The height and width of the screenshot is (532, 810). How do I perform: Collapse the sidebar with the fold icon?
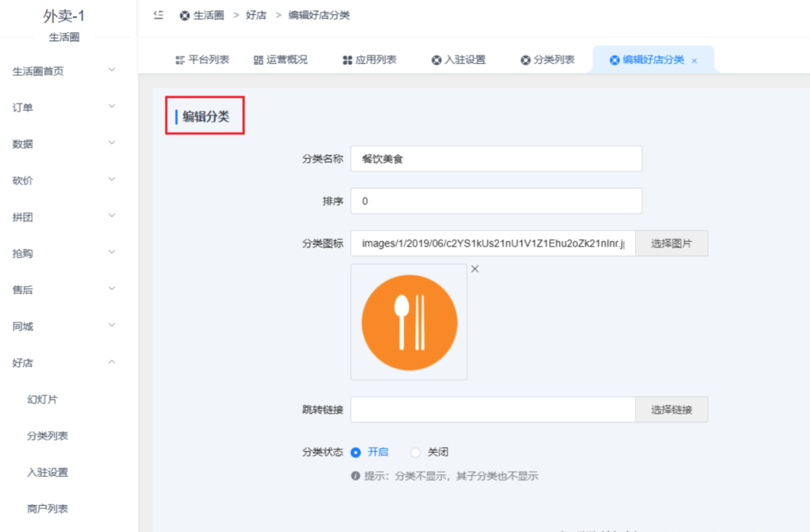157,14
